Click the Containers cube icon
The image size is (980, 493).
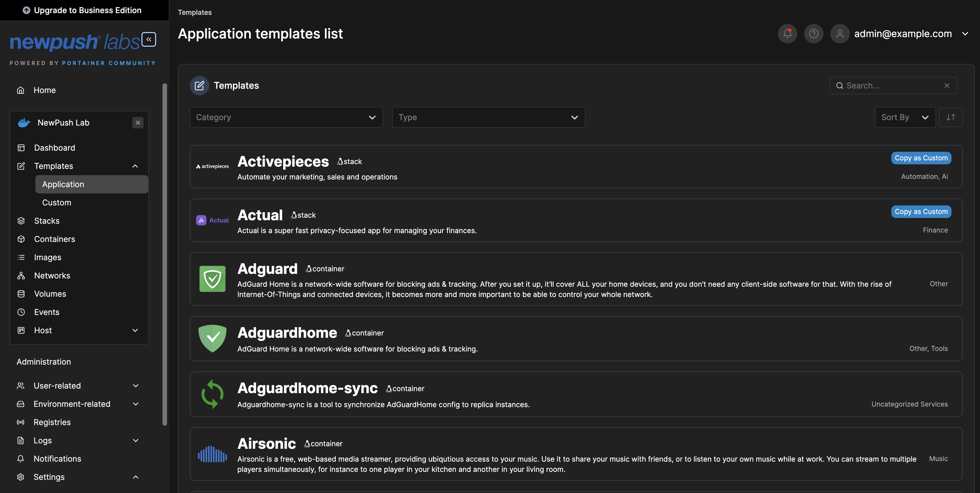pyautogui.click(x=21, y=239)
